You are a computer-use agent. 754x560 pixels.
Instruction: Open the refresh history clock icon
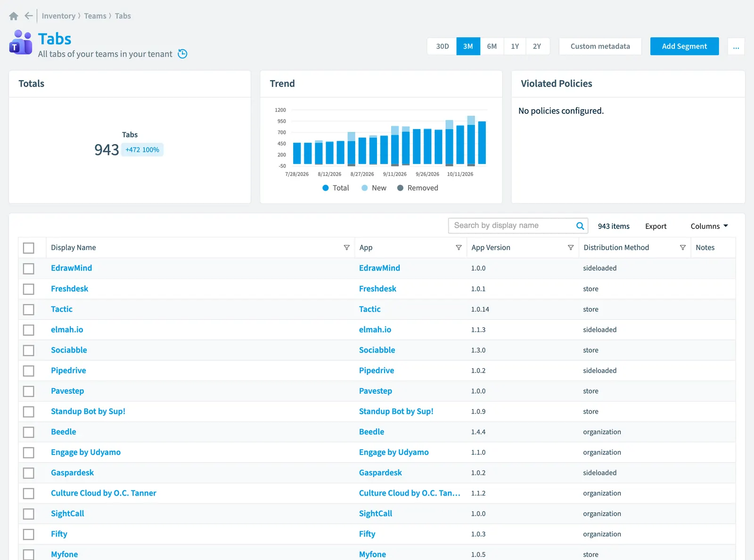pyautogui.click(x=183, y=54)
